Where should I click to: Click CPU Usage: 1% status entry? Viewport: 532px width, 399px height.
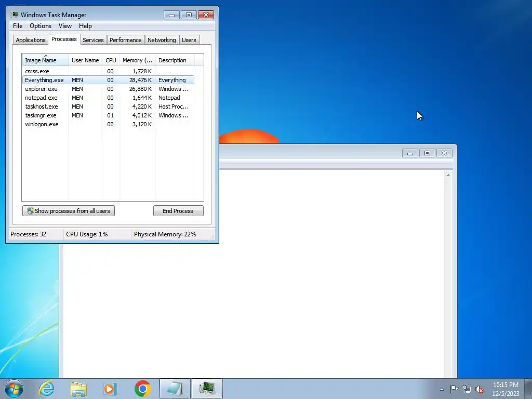coord(87,234)
